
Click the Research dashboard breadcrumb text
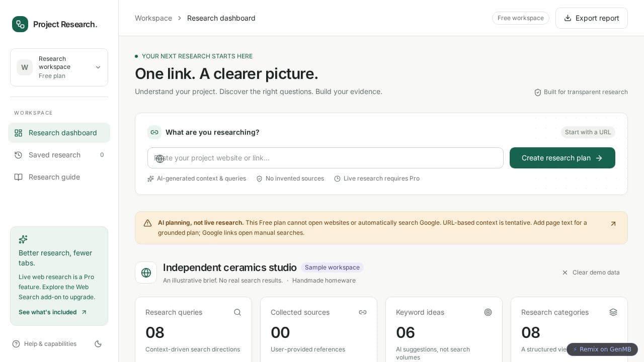221,18
